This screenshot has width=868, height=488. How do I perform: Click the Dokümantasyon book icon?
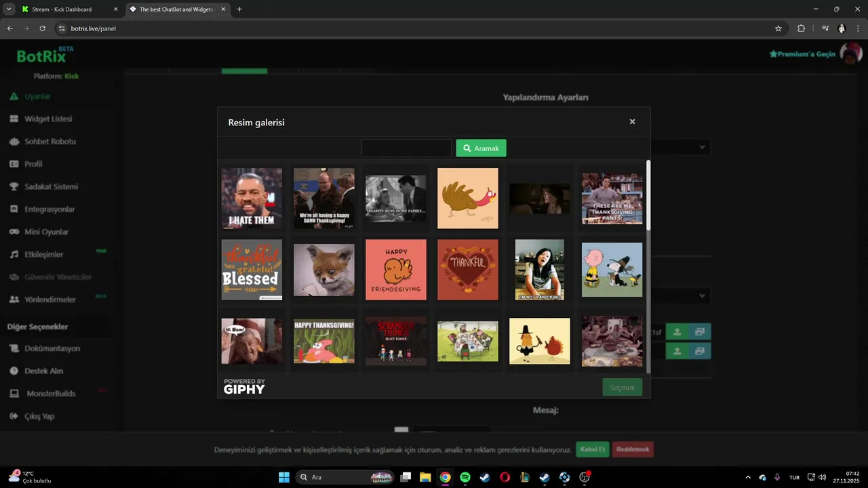pos(14,348)
